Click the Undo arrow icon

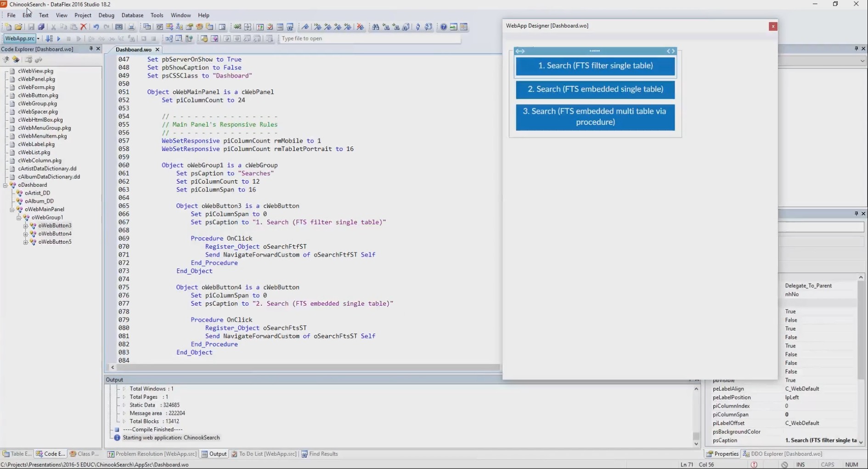tap(96, 27)
